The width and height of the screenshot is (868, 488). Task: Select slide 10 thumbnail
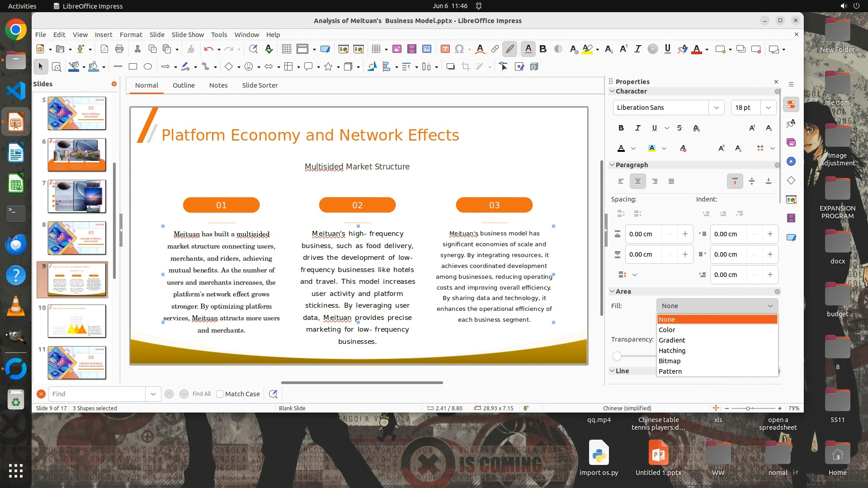(x=77, y=321)
